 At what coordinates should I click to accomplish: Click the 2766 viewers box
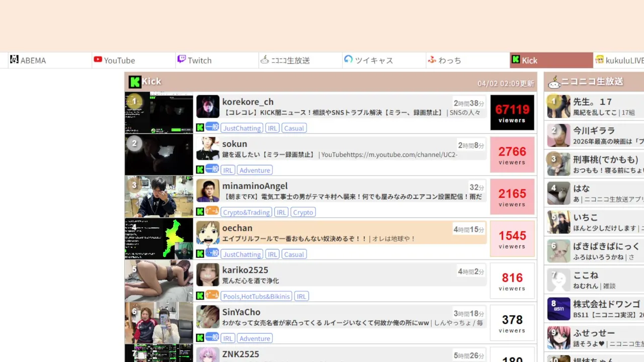(x=512, y=155)
